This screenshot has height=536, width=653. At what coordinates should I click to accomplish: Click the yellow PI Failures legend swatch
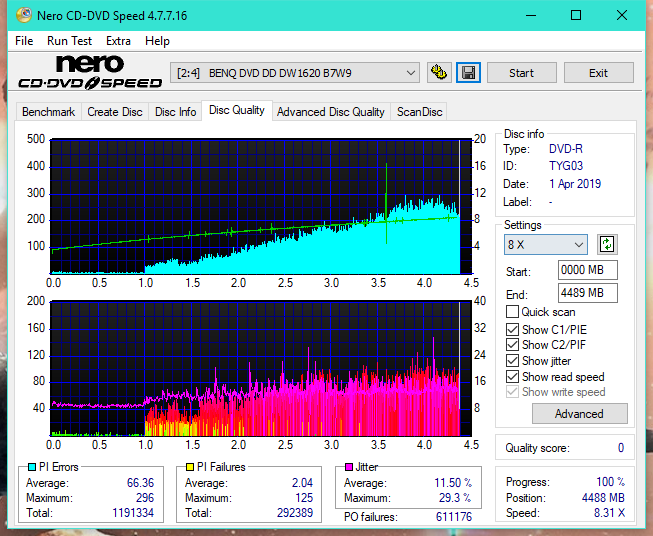click(189, 467)
